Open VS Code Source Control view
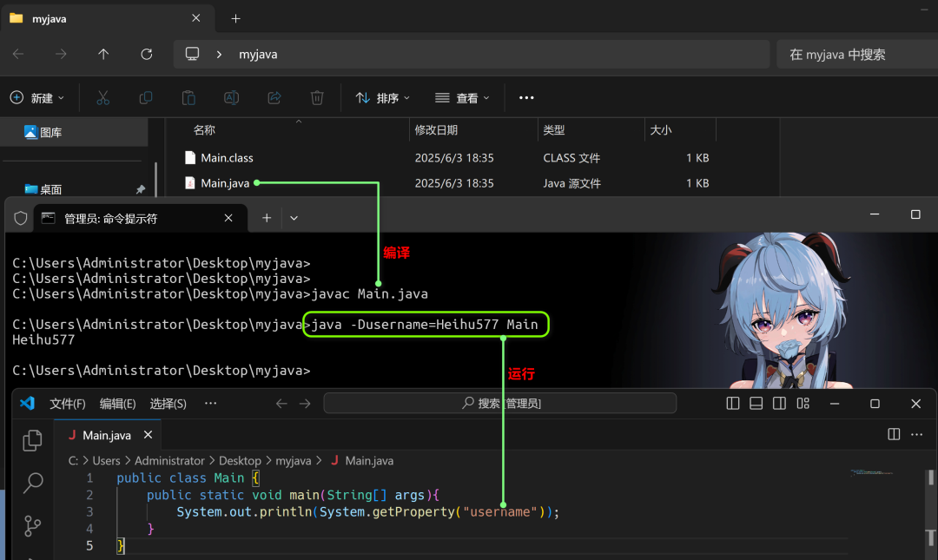938x560 pixels. (32, 526)
